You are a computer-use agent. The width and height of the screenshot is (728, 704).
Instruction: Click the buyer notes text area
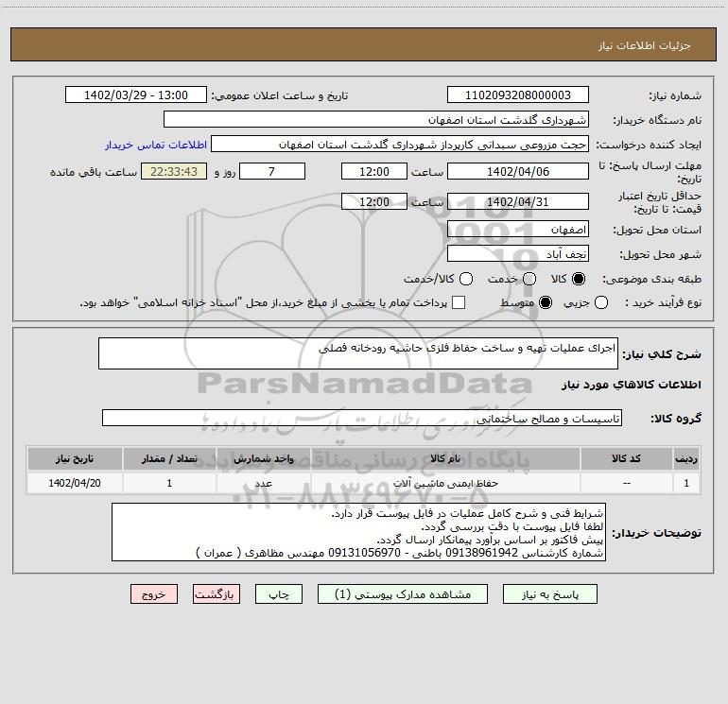[358, 532]
